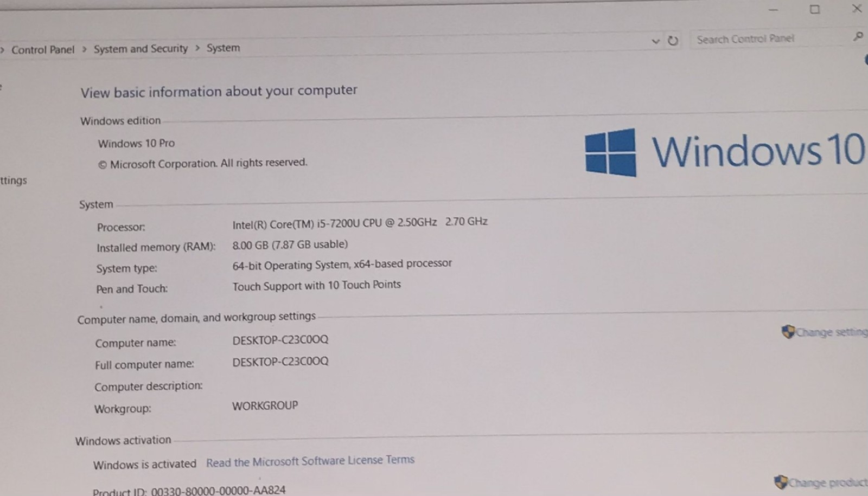Click Product ID '00330-80000-00000-AA824'
The image size is (868, 496).
(x=218, y=490)
